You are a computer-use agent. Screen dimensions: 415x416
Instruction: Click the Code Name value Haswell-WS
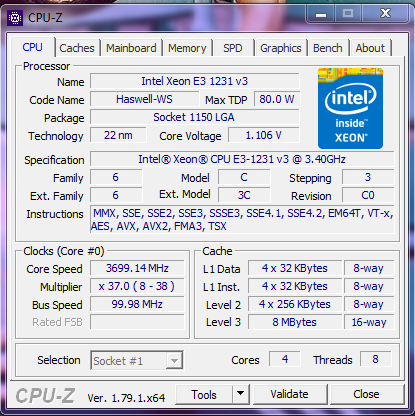click(145, 99)
